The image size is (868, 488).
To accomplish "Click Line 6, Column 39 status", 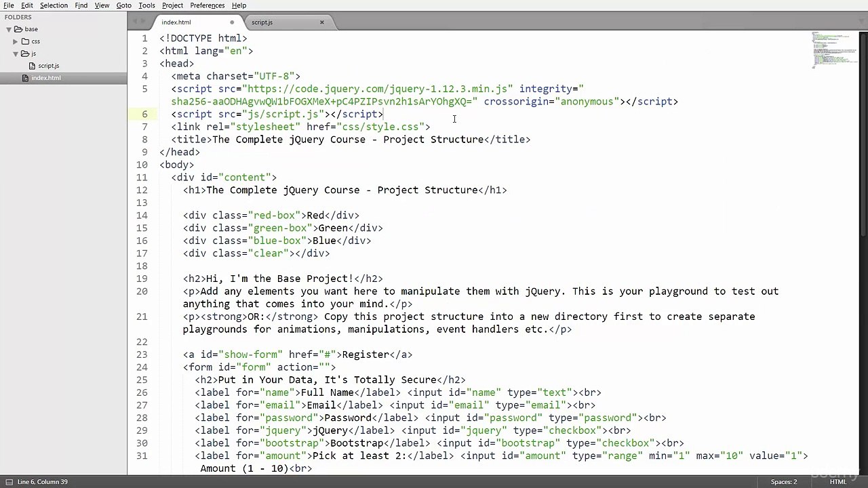I will [x=42, y=482].
